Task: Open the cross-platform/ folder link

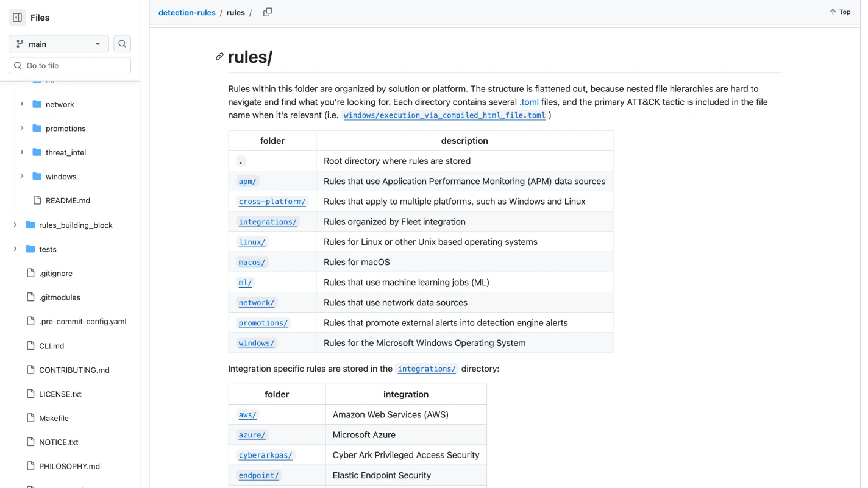Action: pos(272,202)
